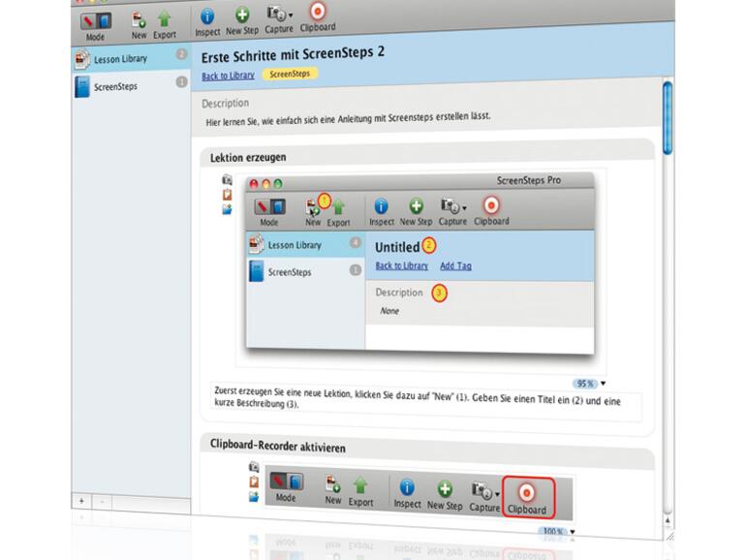Screen dimensions: 746x560
Task: Edit the lesson title Erste Schritte mit ScreenSteps 2
Action: click(293, 54)
